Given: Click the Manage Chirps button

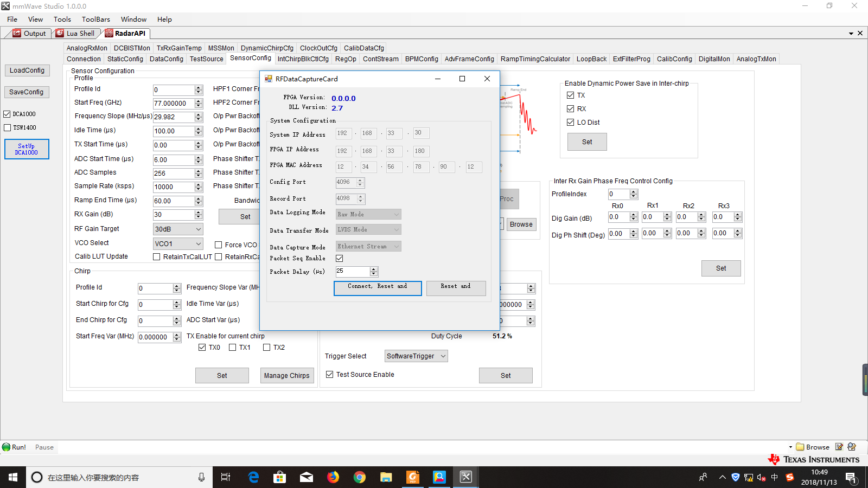Looking at the screenshot, I should click(x=287, y=375).
